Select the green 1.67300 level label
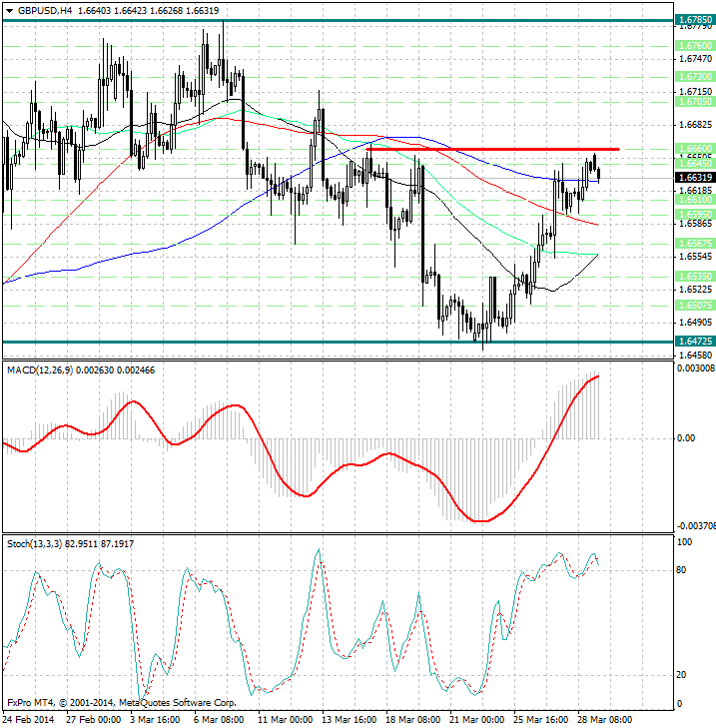Viewport: 716px width, 728px height. pos(695,76)
